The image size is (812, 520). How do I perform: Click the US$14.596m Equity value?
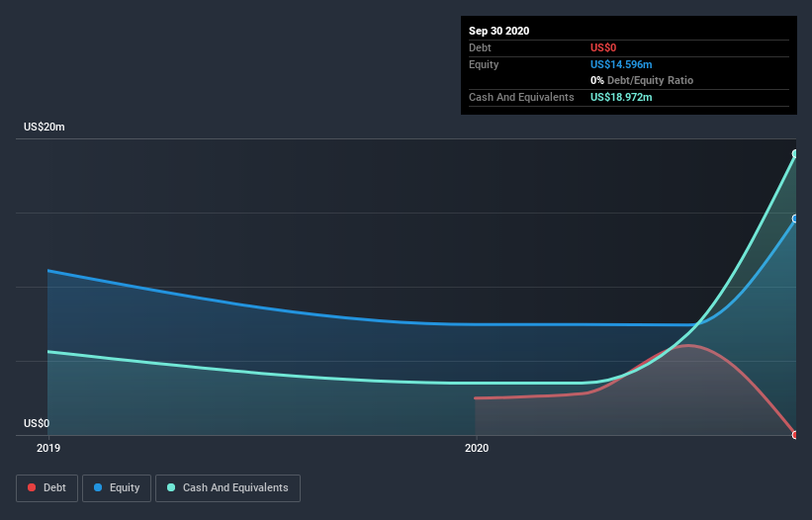621,64
